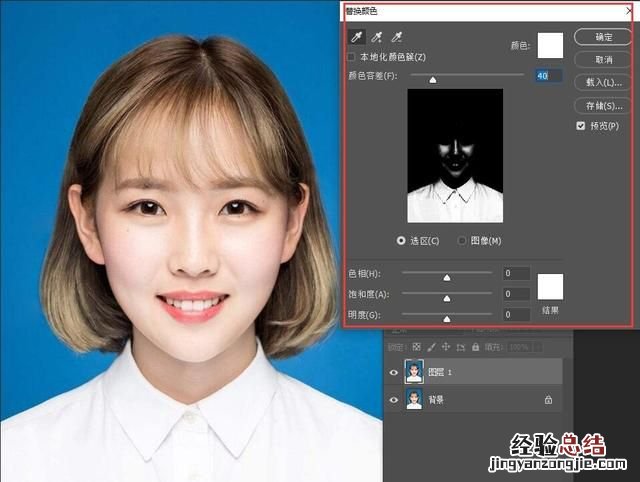Click the 颜色容差 fuzziness slider handle

click(x=433, y=78)
